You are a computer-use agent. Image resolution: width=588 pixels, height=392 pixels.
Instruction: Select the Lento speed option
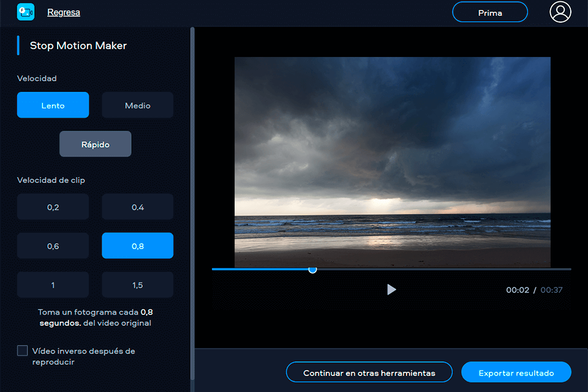pyautogui.click(x=53, y=105)
